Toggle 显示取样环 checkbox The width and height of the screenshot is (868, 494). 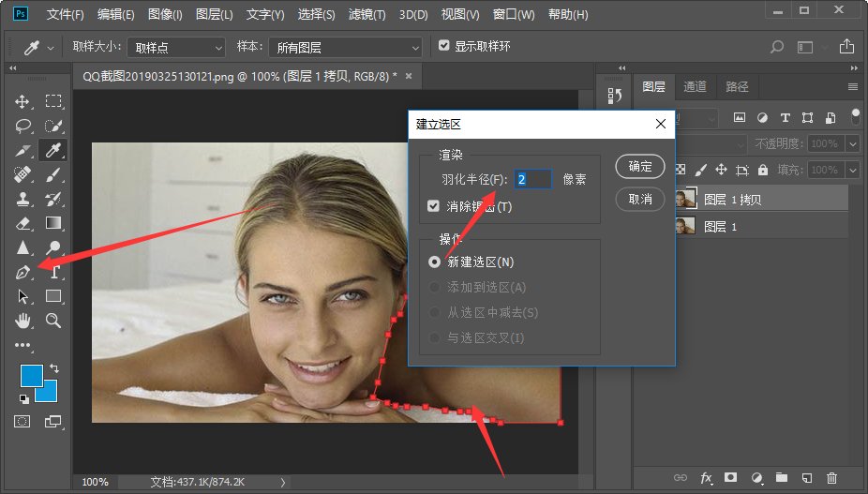point(444,45)
